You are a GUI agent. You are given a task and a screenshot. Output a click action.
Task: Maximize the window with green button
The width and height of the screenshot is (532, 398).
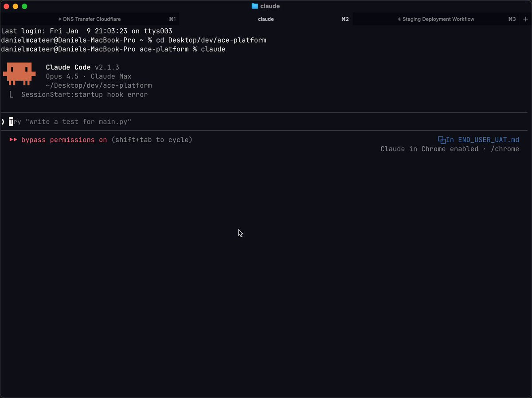tap(24, 6)
